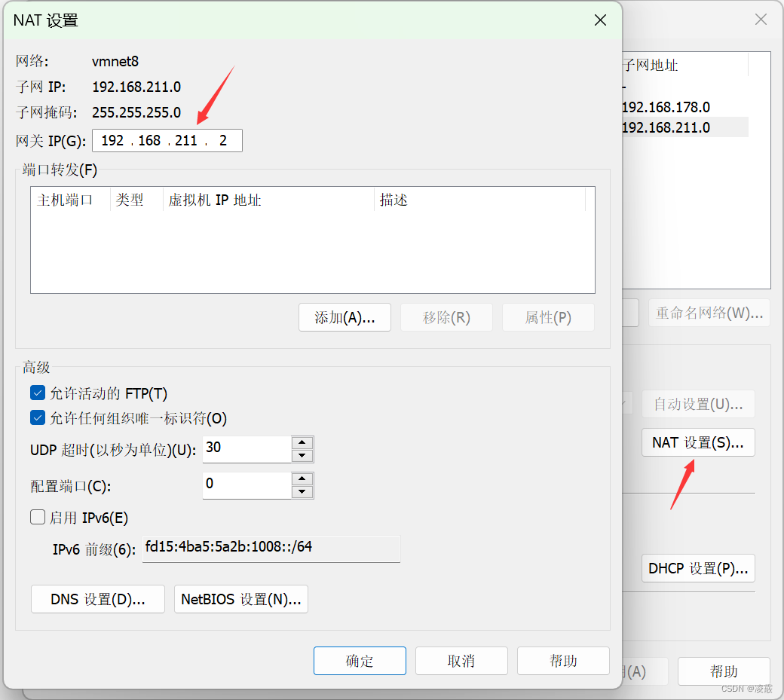This screenshot has width=784, height=700.
Task: Click the 属性 button
Action: [548, 317]
